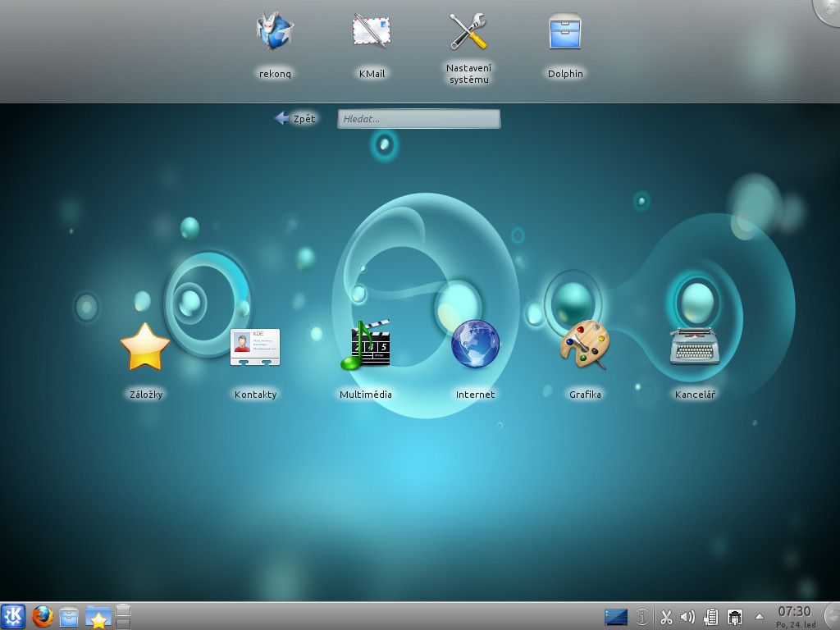Open the Kancelář typewriter category
The image size is (840, 630).
point(695,346)
